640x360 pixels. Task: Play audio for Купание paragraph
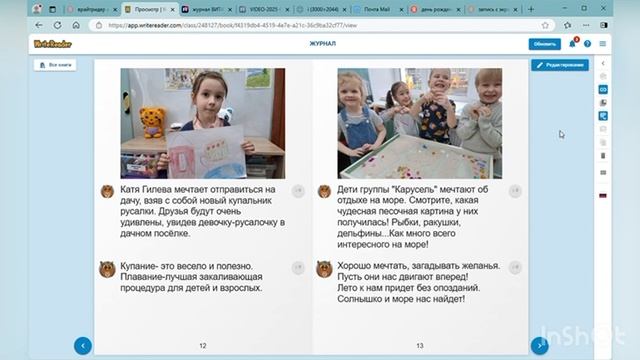coord(298,268)
